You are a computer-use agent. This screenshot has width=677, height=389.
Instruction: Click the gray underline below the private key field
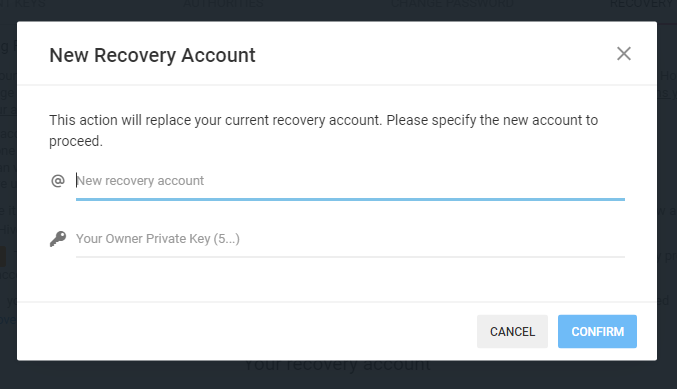point(350,257)
